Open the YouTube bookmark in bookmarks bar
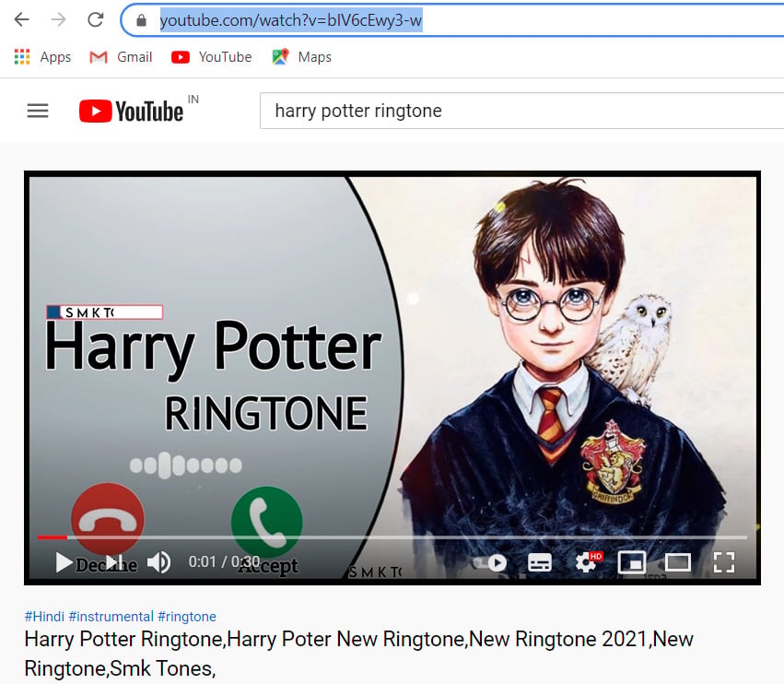 211,57
